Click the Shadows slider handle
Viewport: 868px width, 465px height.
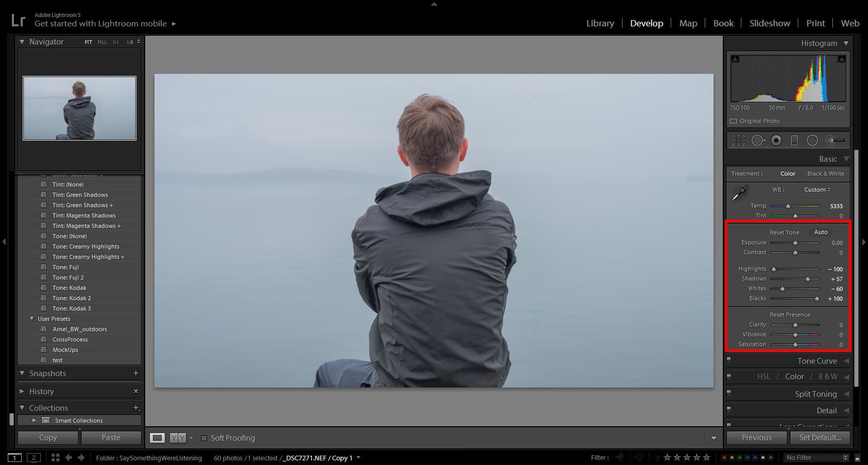tap(808, 279)
